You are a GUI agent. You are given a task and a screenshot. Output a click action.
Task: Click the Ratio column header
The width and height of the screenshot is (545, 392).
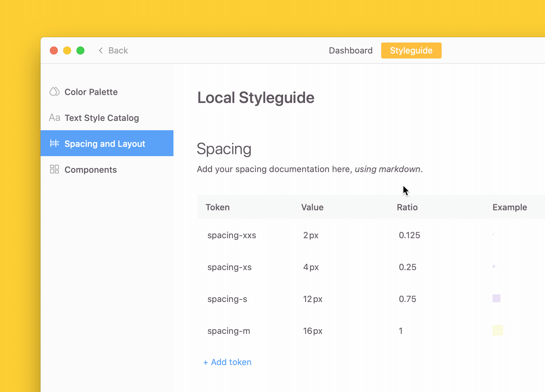click(x=407, y=207)
